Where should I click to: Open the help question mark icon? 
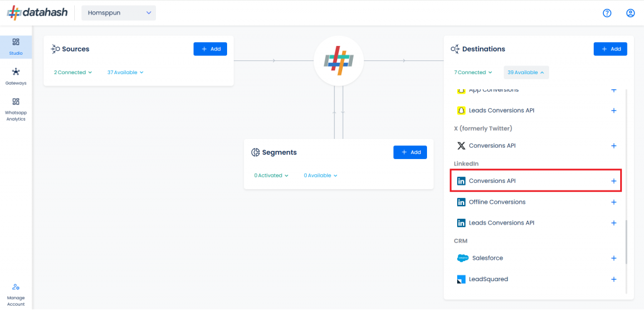click(607, 13)
